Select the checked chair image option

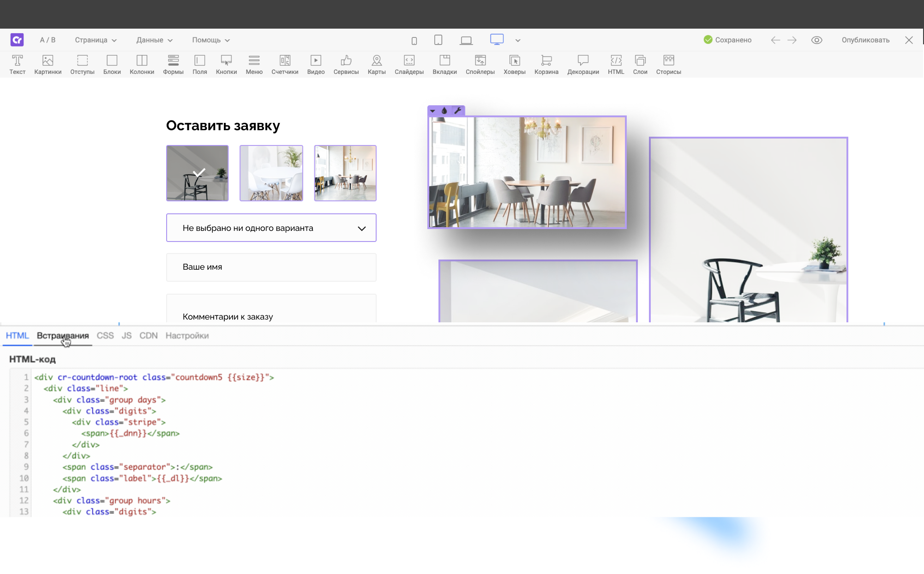pos(198,173)
